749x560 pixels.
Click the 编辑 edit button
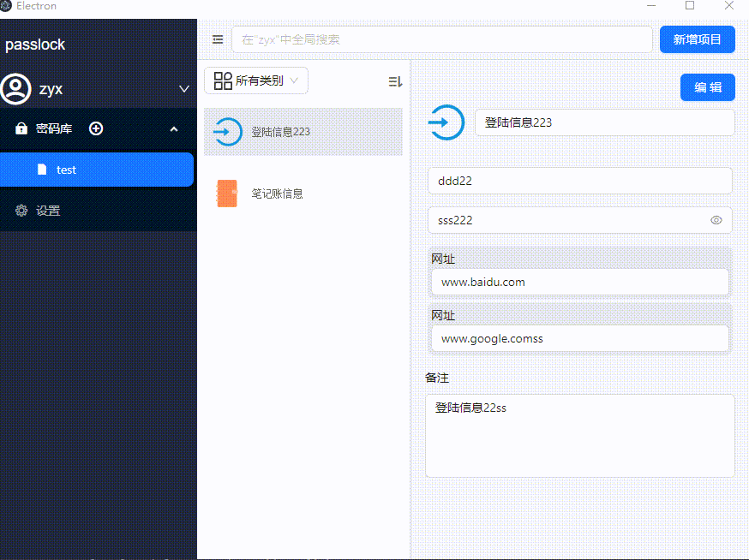pos(707,87)
